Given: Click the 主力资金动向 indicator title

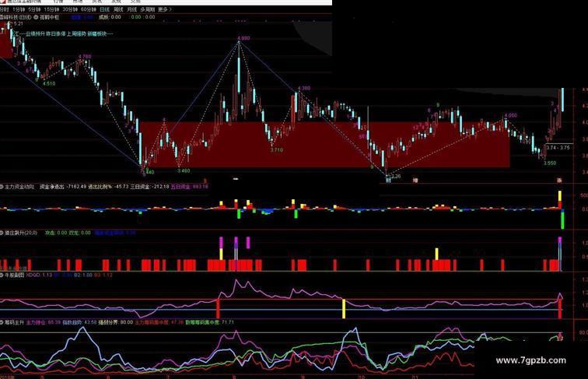Looking at the screenshot, I should tap(19, 187).
